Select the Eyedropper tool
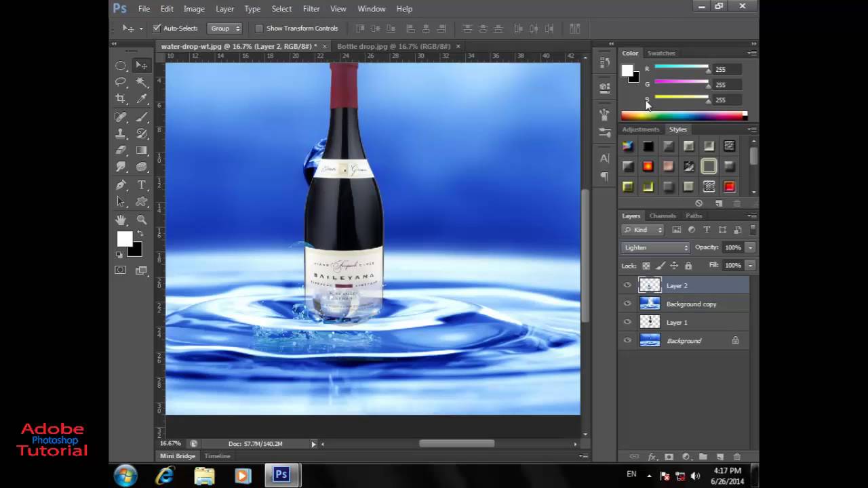Image resolution: width=868 pixels, height=488 pixels. [142, 99]
